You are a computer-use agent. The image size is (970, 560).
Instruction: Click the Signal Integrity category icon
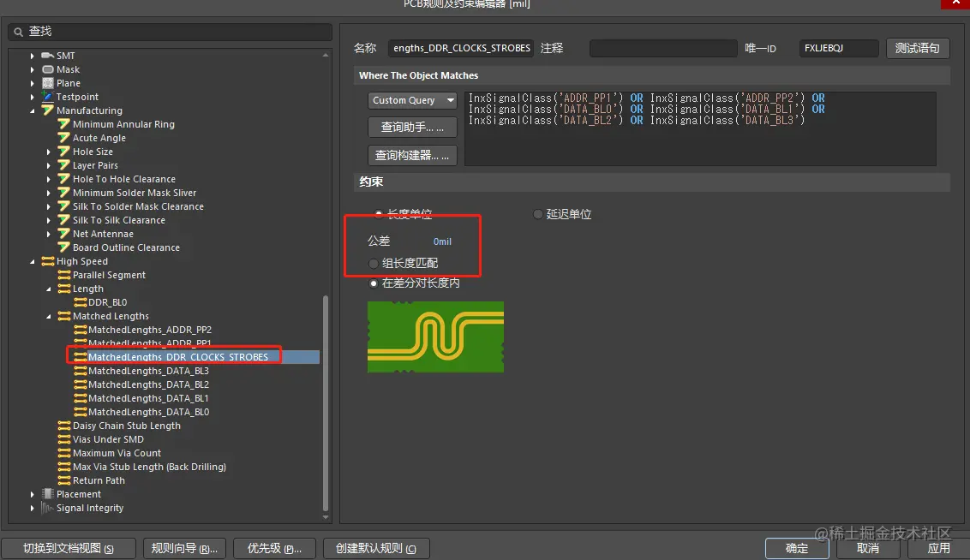coord(47,508)
